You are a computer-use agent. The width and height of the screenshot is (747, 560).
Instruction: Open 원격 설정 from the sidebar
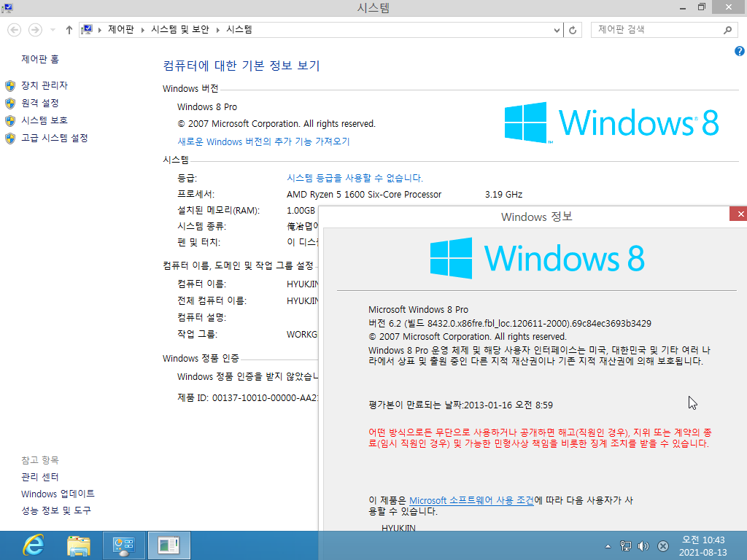(40, 103)
